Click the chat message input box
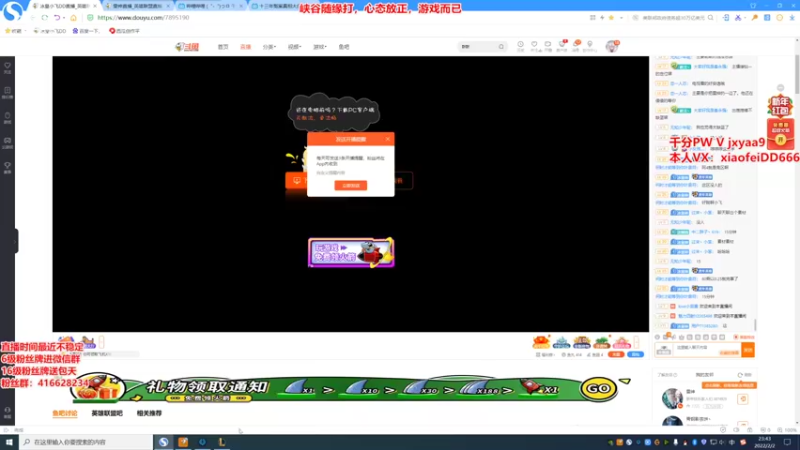Screen dimensions: 800x450 (x=708, y=349)
